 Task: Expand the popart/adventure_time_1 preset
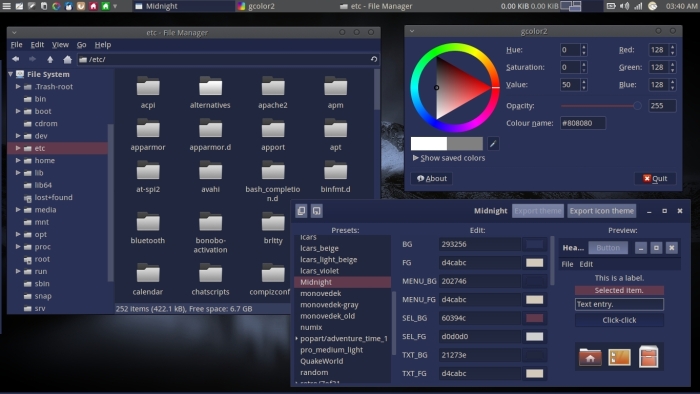pyautogui.click(x=296, y=339)
